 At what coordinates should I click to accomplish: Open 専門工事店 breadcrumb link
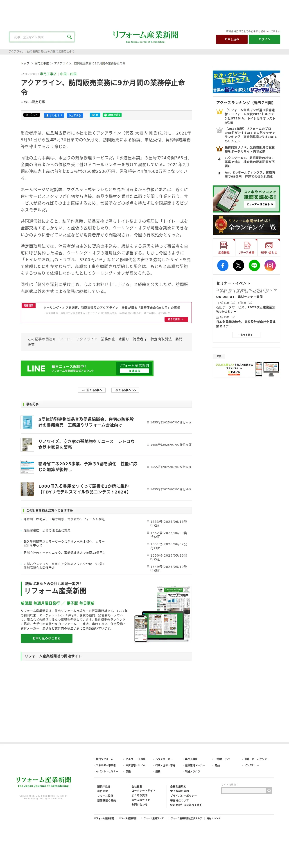tap(41, 63)
